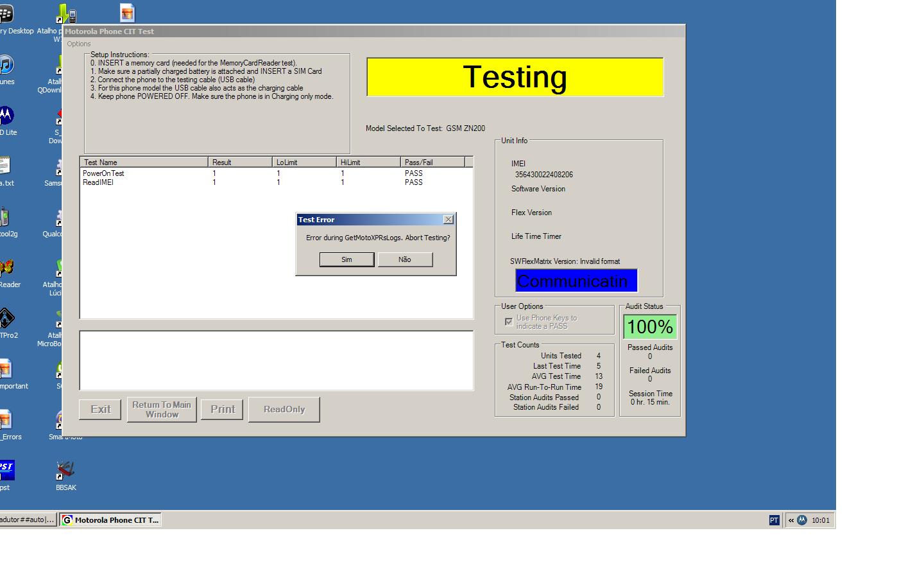Open the .txt notepad file icon
This screenshot has width=924, height=578.
[x=4, y=166]
